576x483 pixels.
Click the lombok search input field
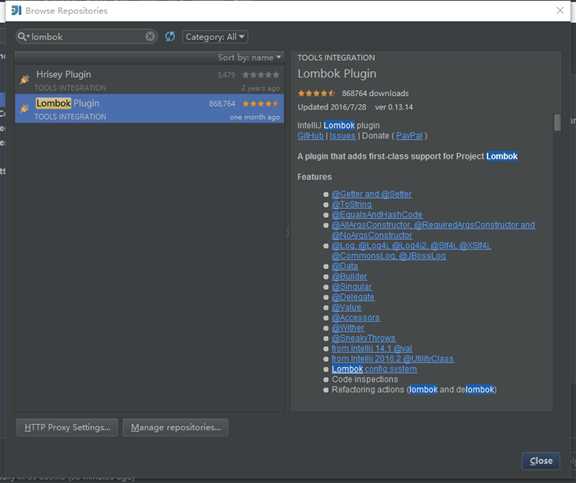click(x=87, y=36)
